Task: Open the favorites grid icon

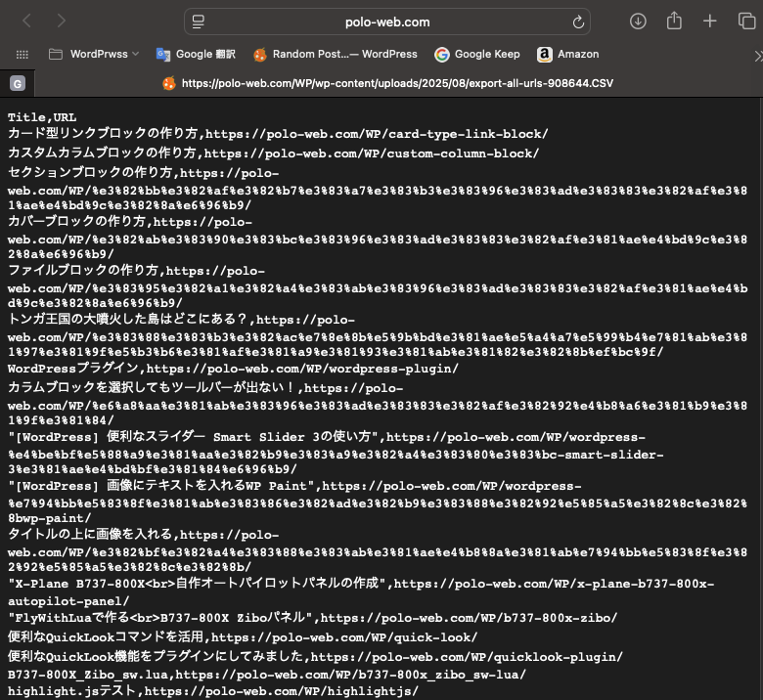Action: click(x=22, y=55)
